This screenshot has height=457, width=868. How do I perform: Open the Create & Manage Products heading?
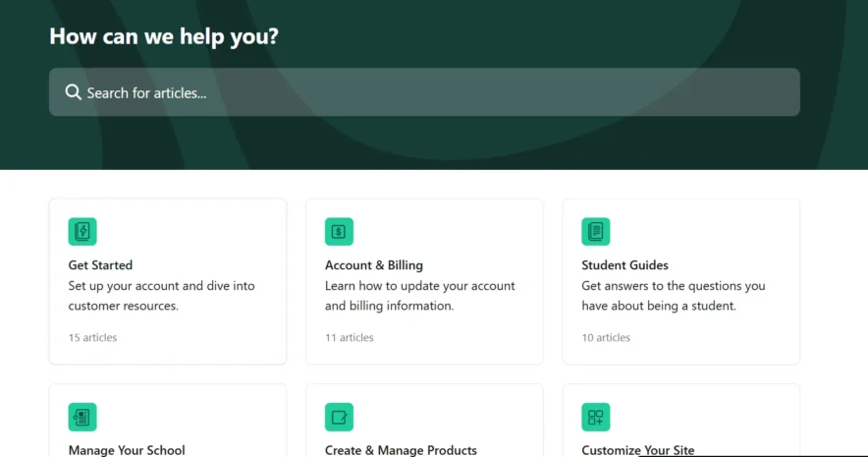[401, 450]
